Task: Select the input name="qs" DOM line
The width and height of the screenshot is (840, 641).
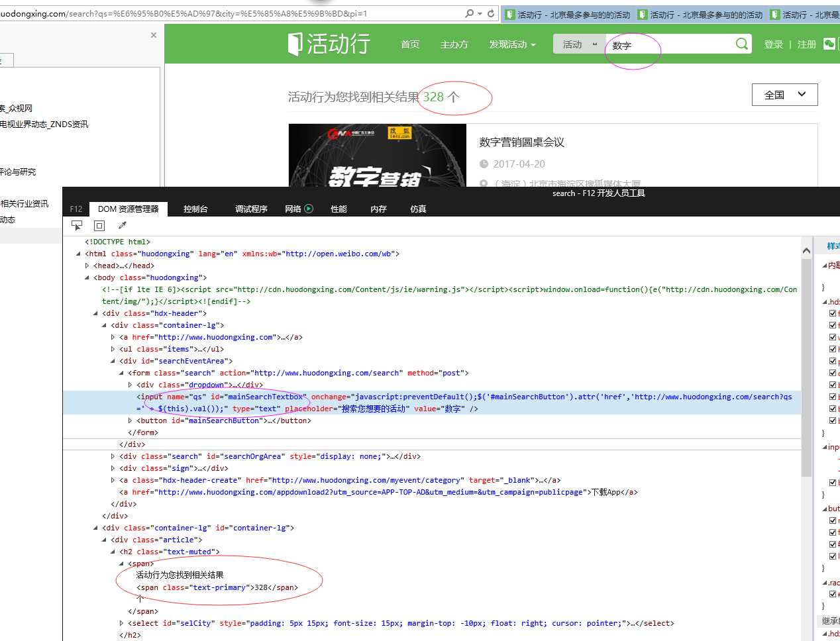Action: (x=432, y=403)
